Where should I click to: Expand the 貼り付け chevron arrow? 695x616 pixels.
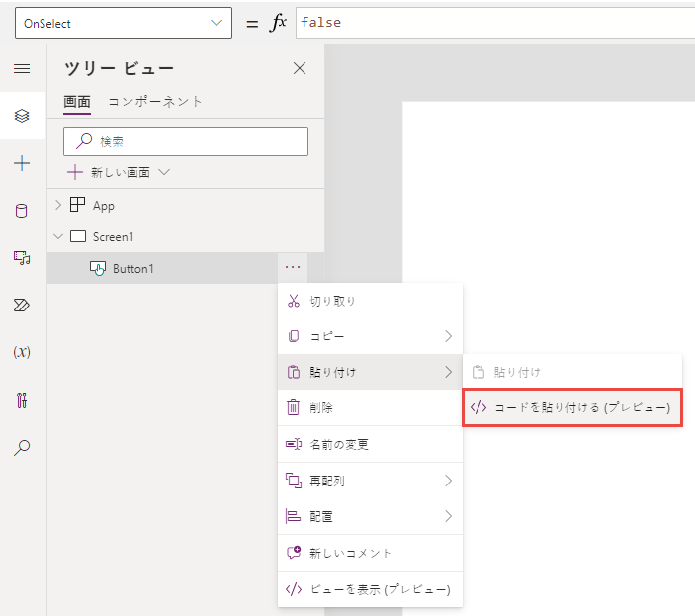(x=449, y=372)
